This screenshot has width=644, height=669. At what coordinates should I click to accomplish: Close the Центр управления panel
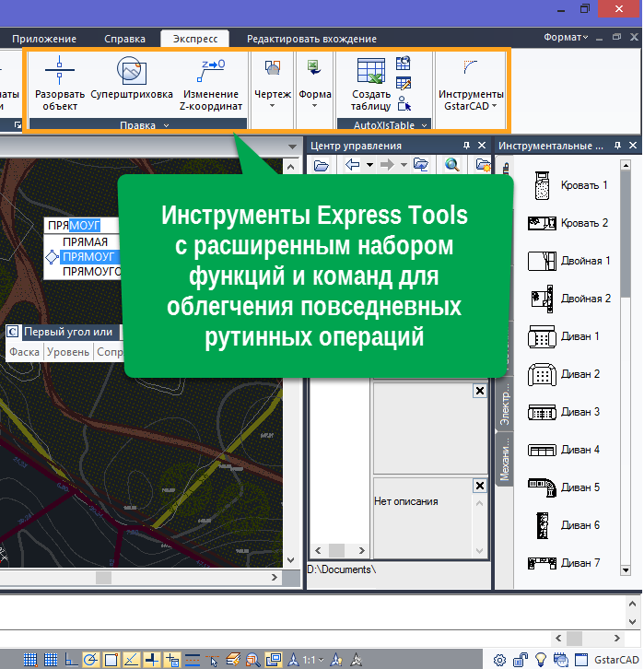482,146
